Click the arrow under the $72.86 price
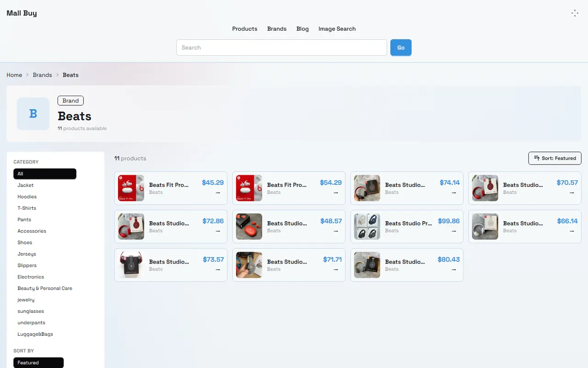 pyautogui.click(x=218, y=231)
